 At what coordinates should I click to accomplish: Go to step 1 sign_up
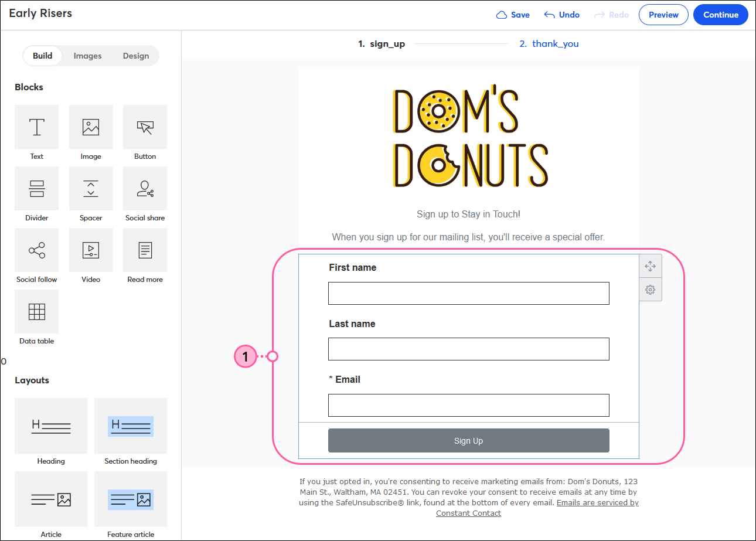(x=382, y=44)
